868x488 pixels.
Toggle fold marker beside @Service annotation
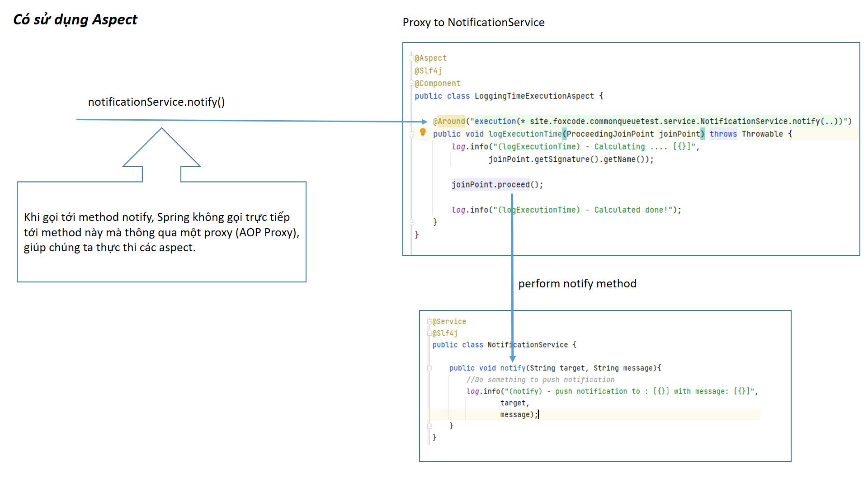tap(429, 322)
